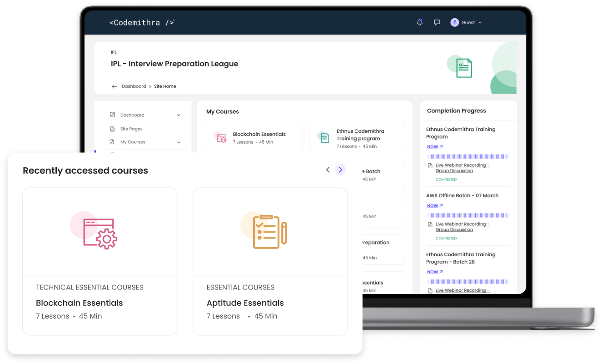Expand the sidebar Dashboard chevron
Viewport: 602px width, 364px height.
click(179, 115)
